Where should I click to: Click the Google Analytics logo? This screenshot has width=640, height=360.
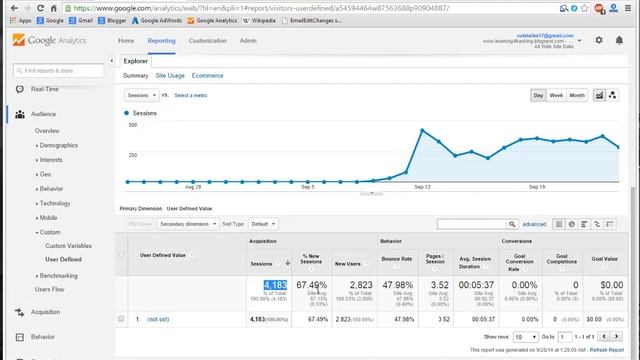[49, 40]
